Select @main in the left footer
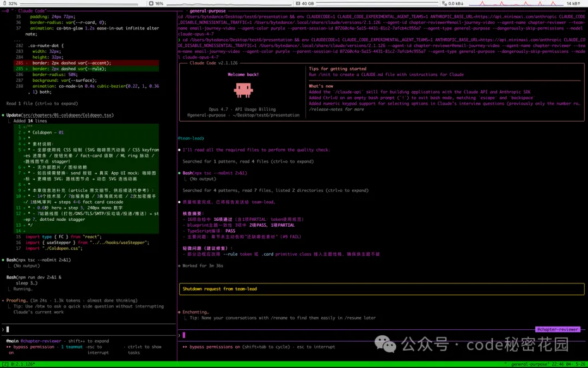The height and width of the screenshot is (368, 588). 13,341
